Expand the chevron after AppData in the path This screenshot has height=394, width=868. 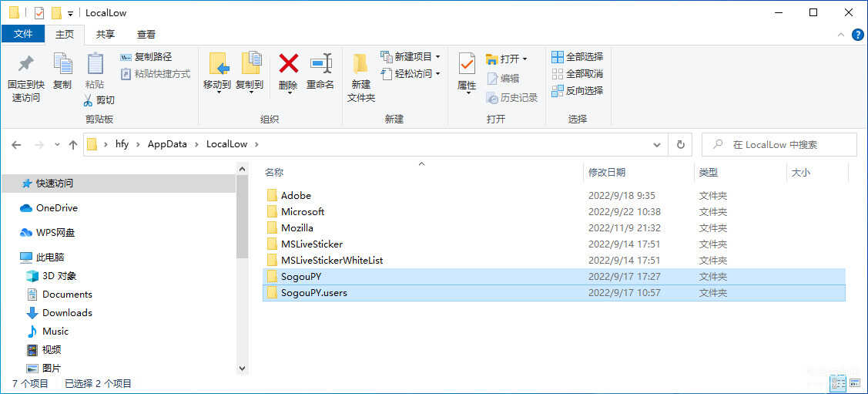point(197,145)
